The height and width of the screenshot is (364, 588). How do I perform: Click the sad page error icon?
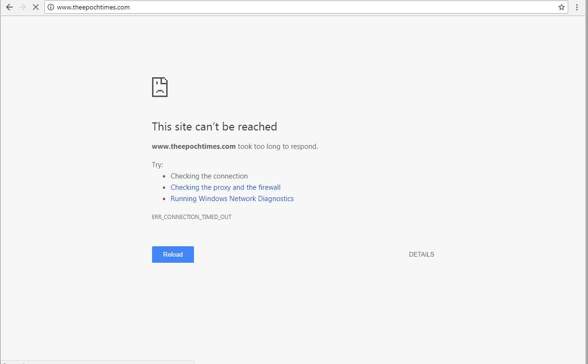coord(160,87)
